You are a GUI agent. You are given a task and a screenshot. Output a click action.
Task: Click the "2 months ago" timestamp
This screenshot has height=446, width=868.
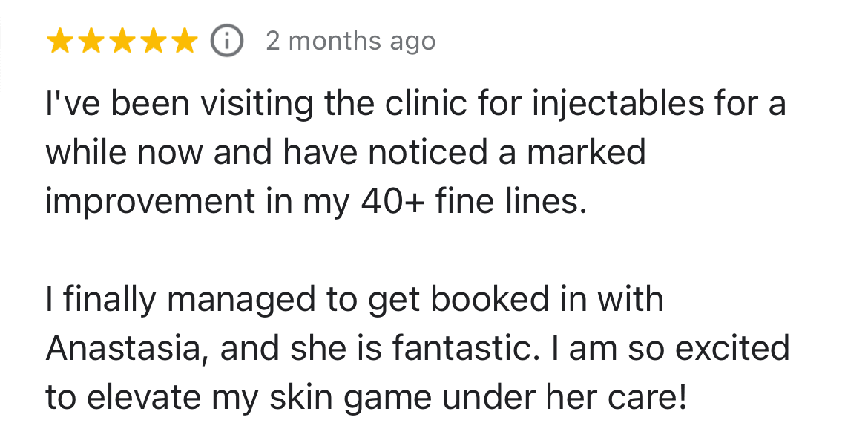click(350, 42)
